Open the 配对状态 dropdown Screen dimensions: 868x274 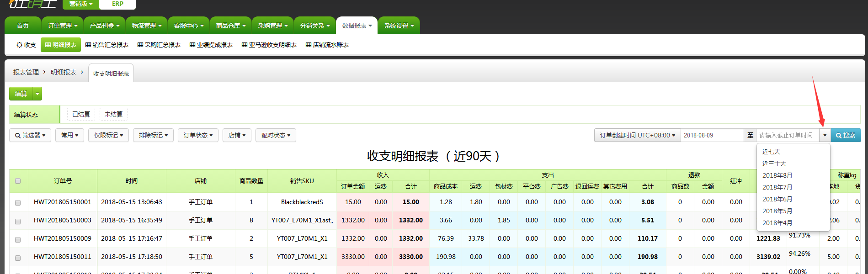[276, 135]
